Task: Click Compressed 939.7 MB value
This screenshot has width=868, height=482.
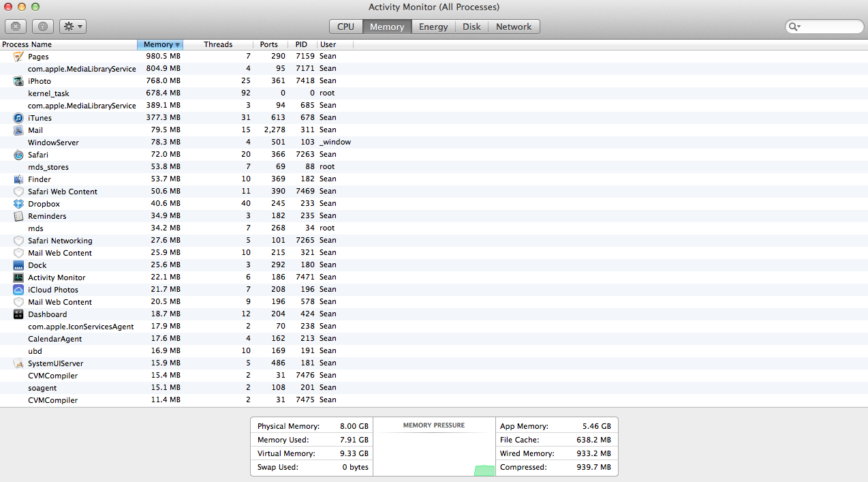Action: tap(594, 467)
